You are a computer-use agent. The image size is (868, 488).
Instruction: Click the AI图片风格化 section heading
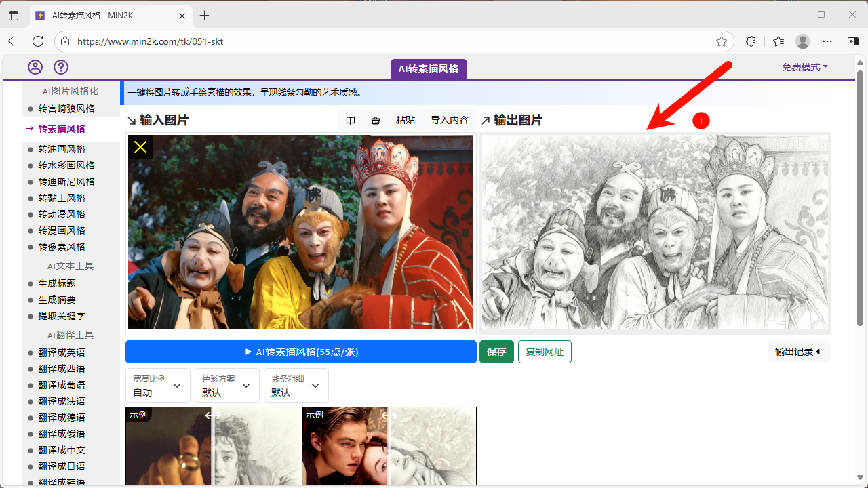click(x=71, y=91)
